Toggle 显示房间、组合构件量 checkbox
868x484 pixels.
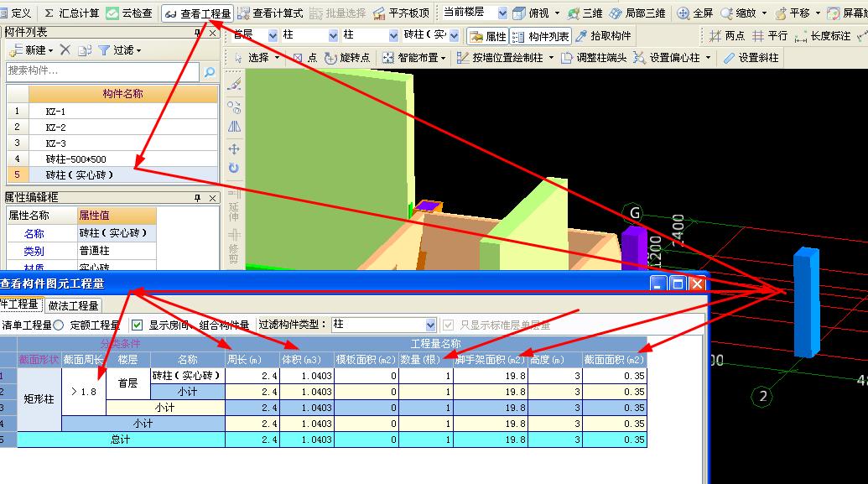[137, 325]
